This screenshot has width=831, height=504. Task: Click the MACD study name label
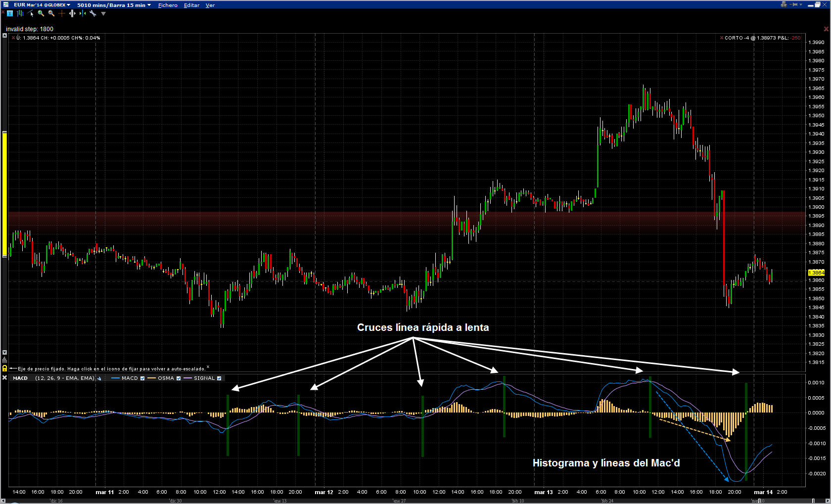tap(20, 378)
